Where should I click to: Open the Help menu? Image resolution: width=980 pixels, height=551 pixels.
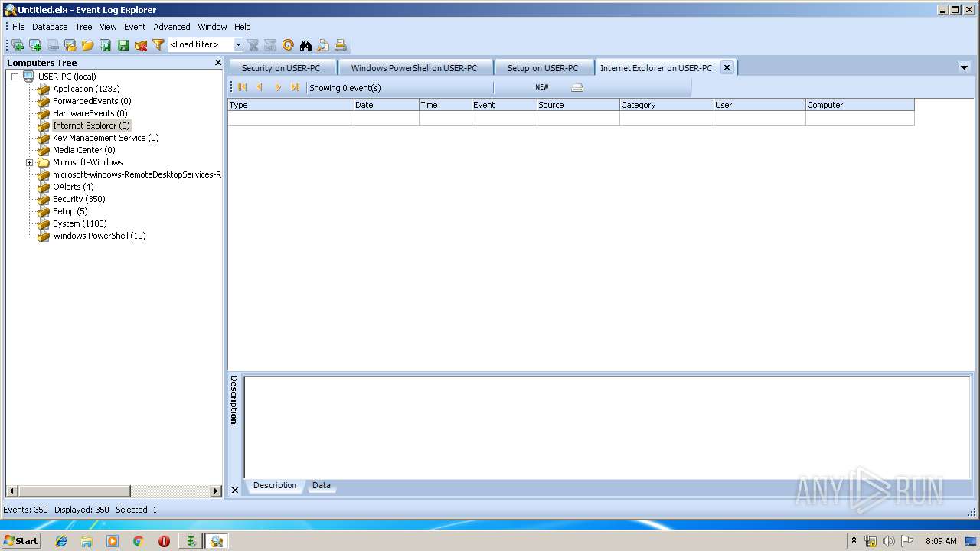243,27
